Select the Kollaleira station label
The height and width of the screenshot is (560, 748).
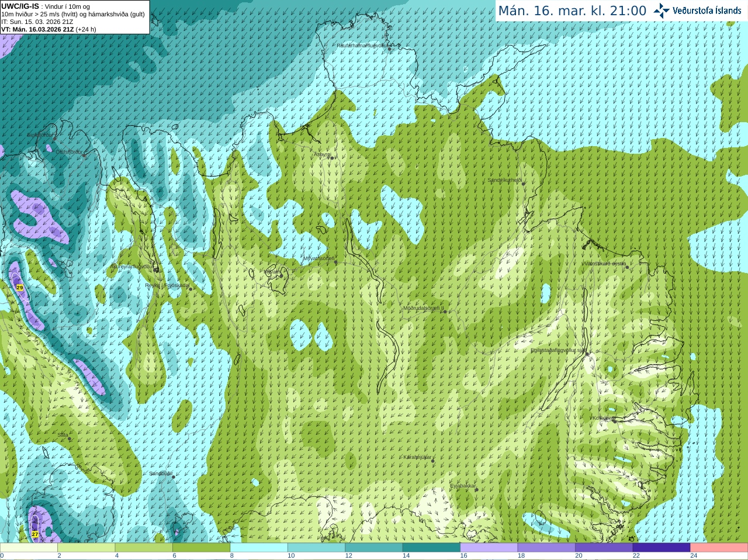coord(602,418)
